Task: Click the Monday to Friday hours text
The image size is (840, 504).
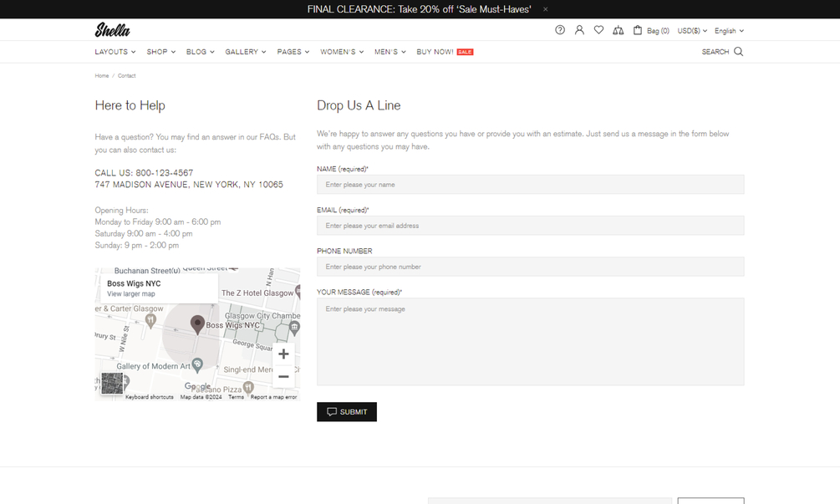Action: (x=157, y=221)
